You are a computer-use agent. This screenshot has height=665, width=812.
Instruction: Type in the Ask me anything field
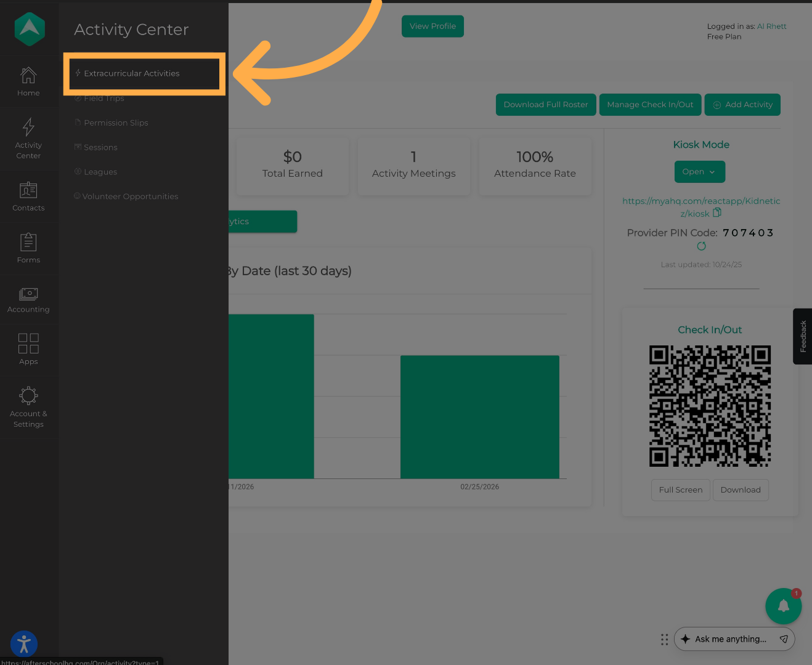[731, 639]
